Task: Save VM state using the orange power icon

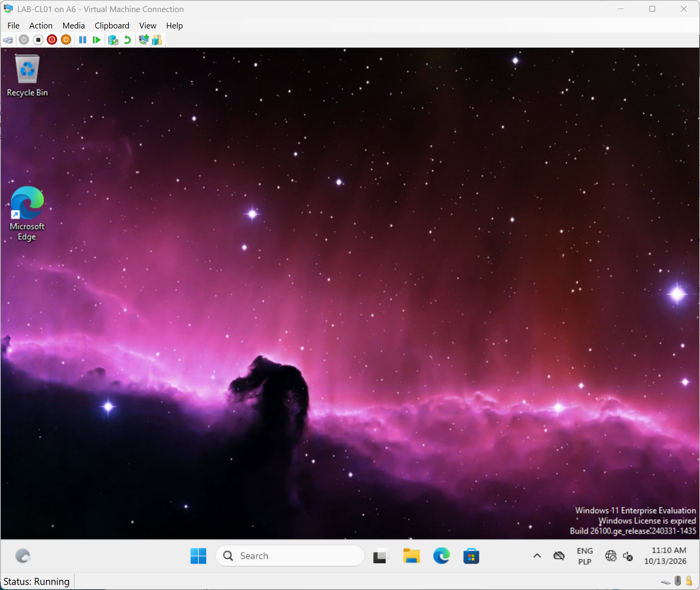Action: (66, 40)
